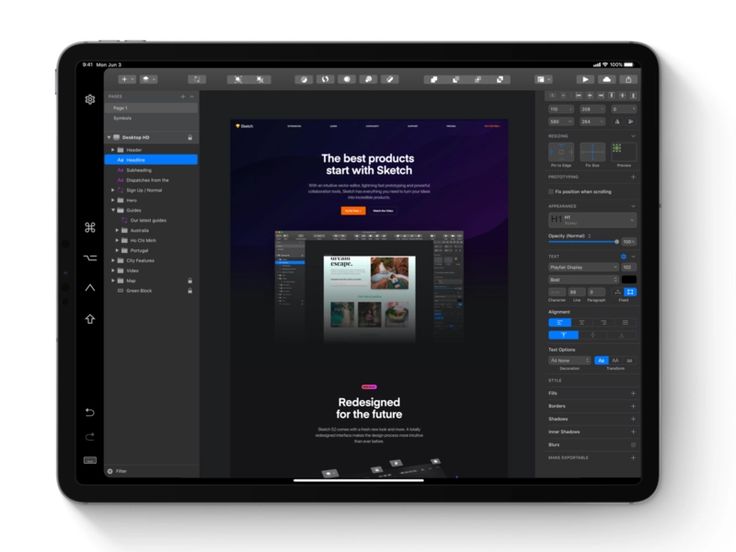Screen dimensions: 736x552
Task: Click the Group toolbar icon
Action: [238, 79]
